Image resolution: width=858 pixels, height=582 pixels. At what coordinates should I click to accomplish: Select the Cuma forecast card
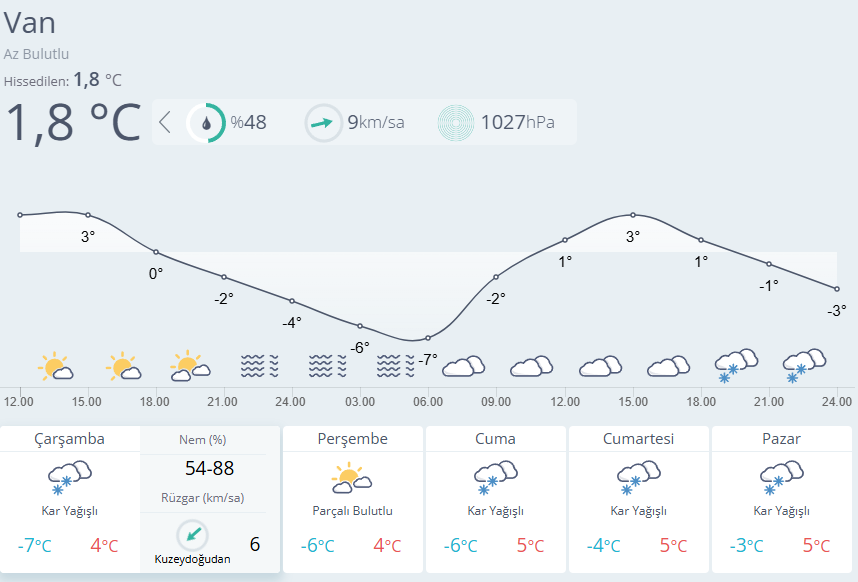[495, 499]
